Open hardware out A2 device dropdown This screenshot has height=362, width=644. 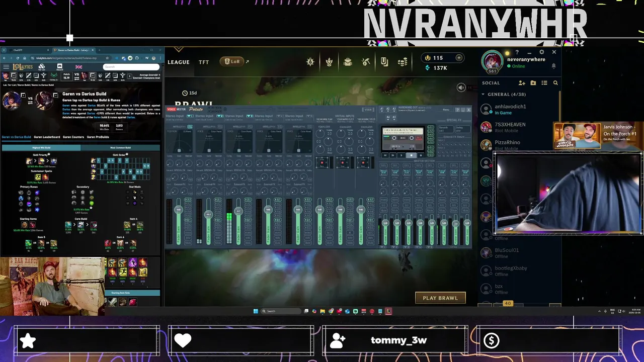388,110
